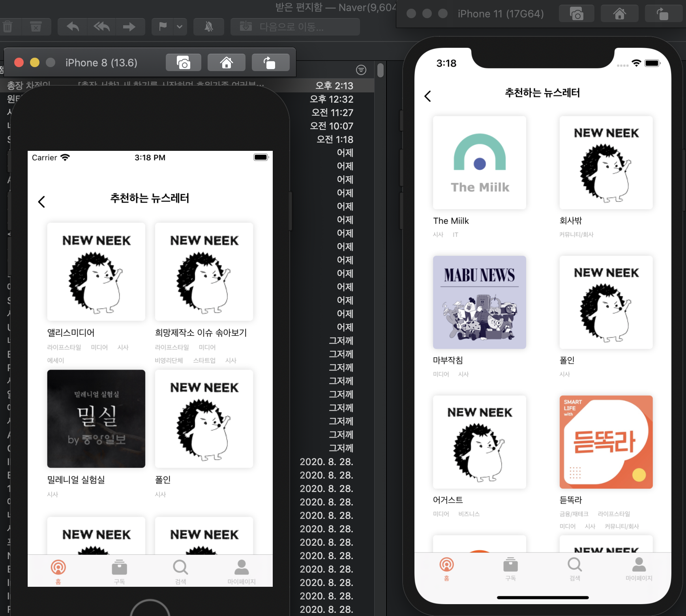Click screenshot button in iPhone 8 simulator toolbar

click(184, 62)
